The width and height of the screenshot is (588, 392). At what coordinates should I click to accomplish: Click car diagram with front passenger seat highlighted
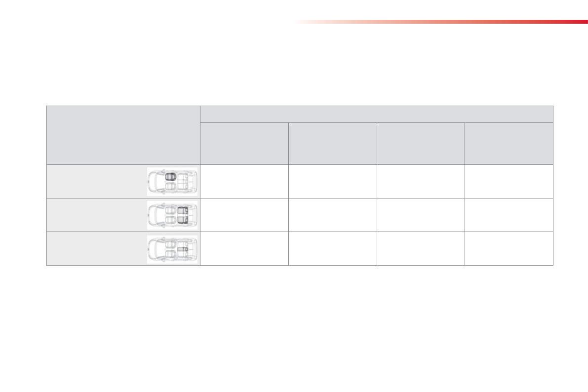(172, 181)
